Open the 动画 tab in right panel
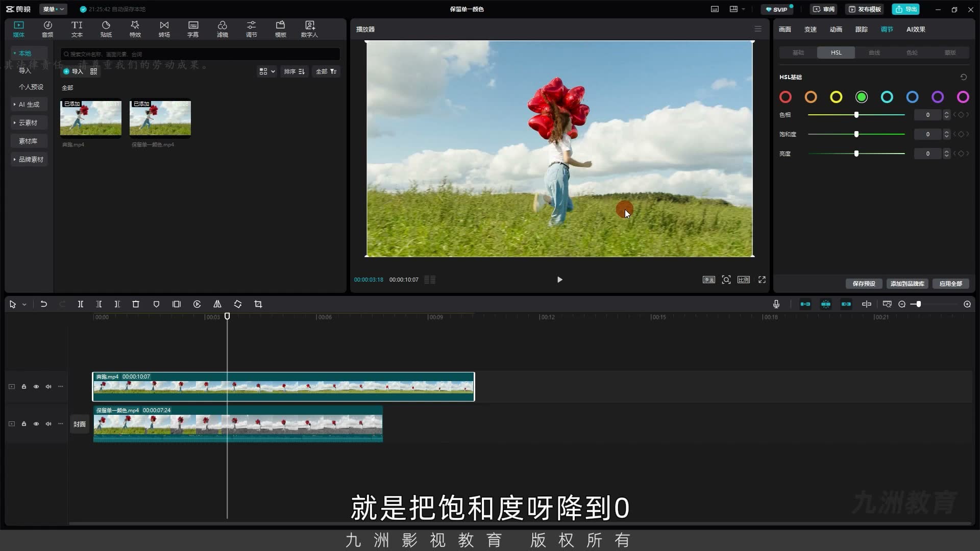Screen dimensions: 980x551 point(836,29)
